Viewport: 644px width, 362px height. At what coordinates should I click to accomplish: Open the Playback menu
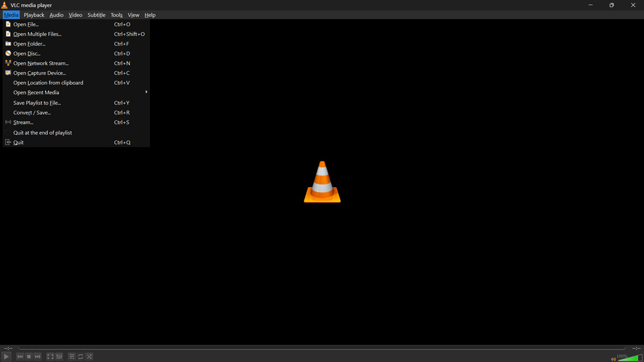point(34,15)
